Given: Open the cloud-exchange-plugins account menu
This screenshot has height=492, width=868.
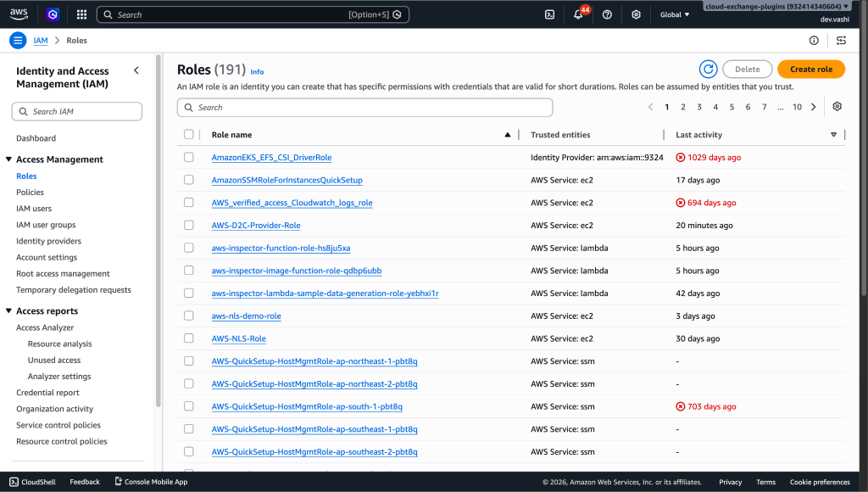Looking at the screenshot, I should 776,7.
